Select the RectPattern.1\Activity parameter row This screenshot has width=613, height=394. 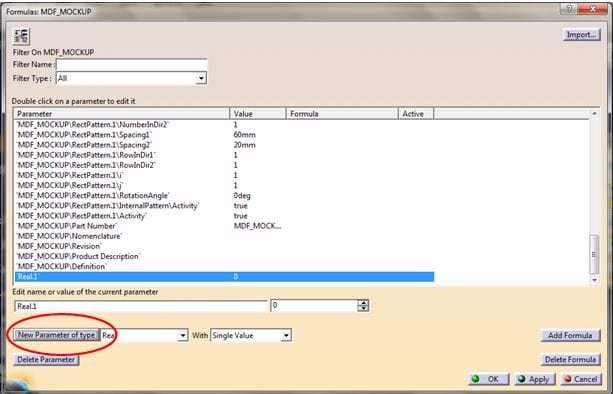tap(224, 216)
